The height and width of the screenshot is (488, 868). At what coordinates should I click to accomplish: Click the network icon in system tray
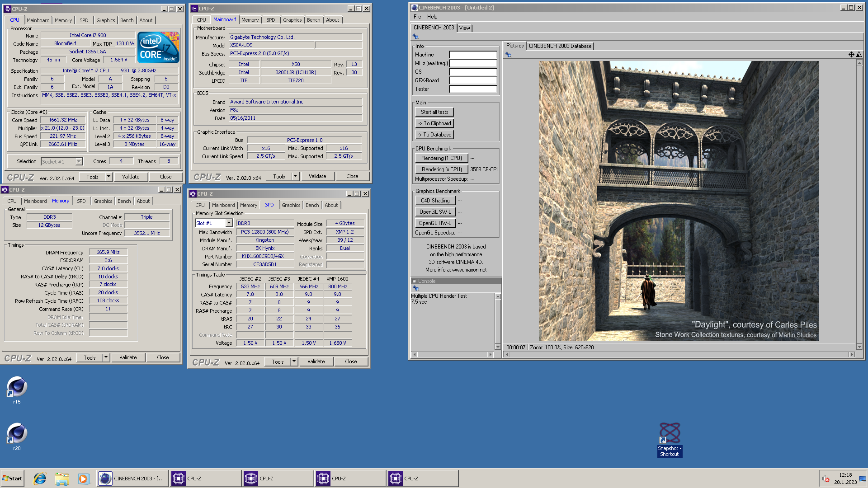coord(862,479)
